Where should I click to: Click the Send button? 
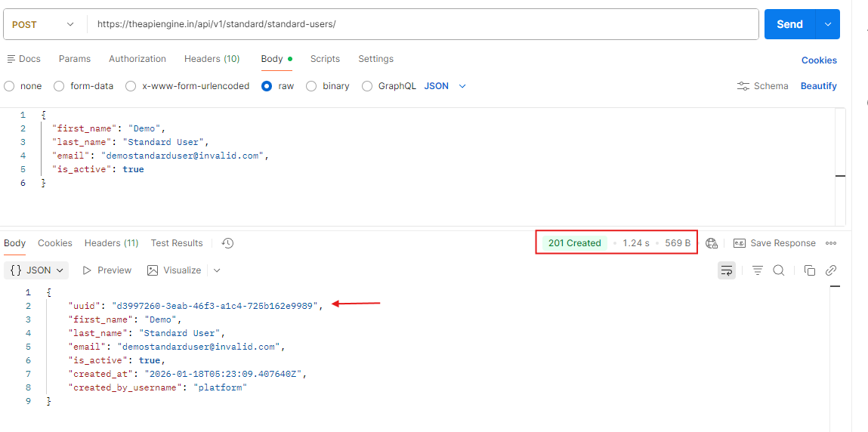789,24
